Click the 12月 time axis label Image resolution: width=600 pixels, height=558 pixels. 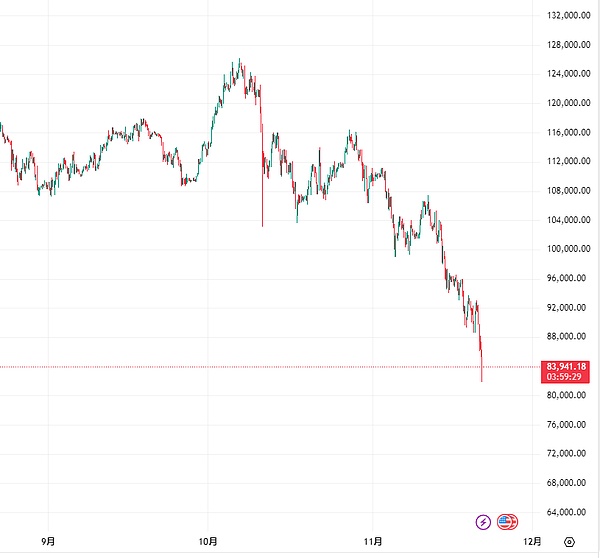[531, 542]
